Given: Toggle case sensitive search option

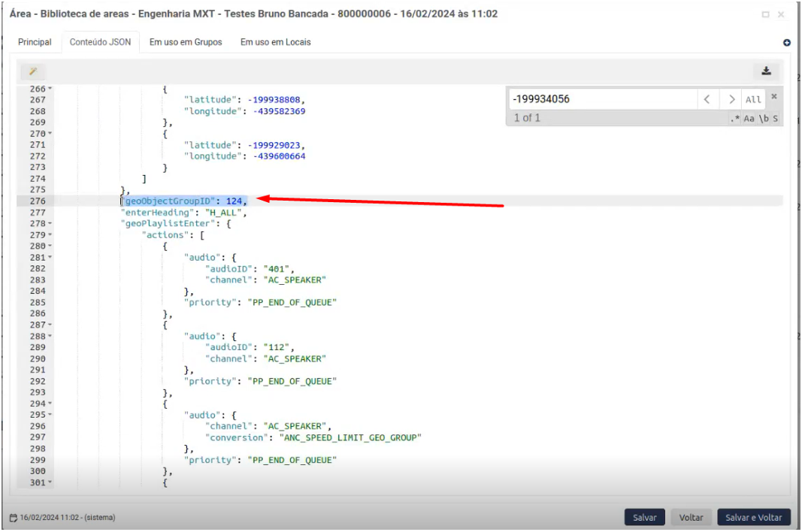Looking at the screenshot, I should tap(749, 119).
